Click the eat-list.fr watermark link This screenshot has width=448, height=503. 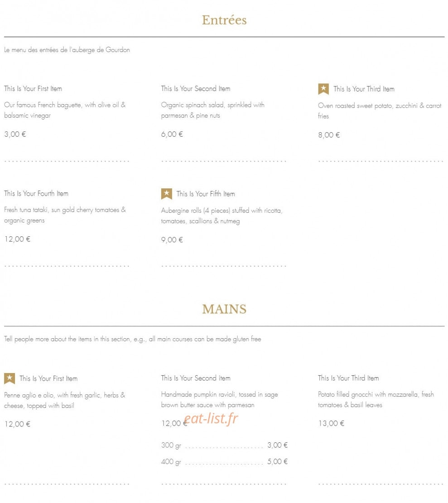click(x=211, y=418)
